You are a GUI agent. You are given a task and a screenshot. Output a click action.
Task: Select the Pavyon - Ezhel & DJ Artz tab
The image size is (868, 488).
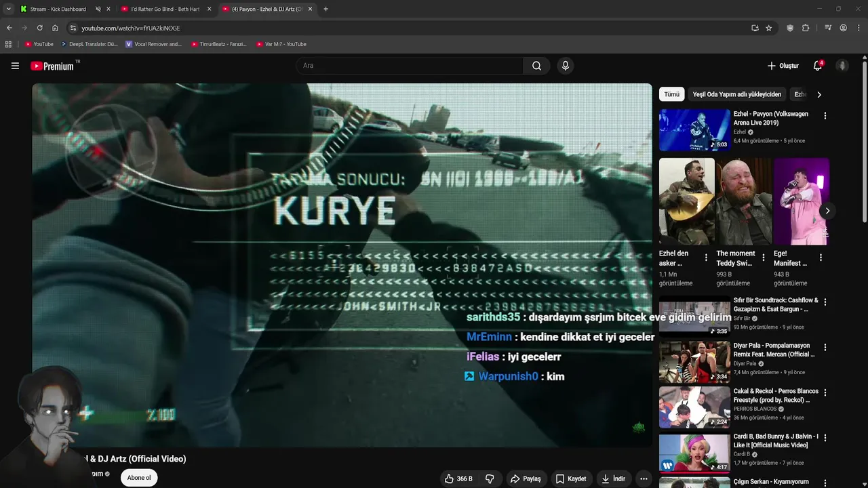(x=267, y=9)
